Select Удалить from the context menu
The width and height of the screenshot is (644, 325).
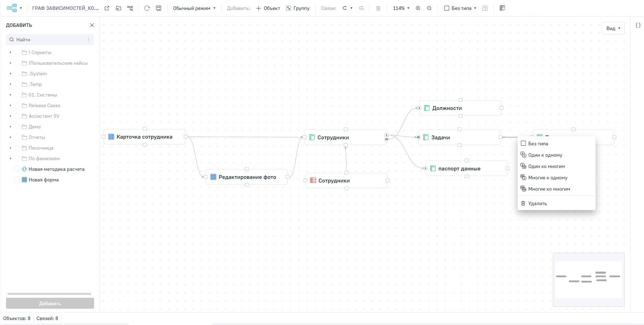coord(537,203)
